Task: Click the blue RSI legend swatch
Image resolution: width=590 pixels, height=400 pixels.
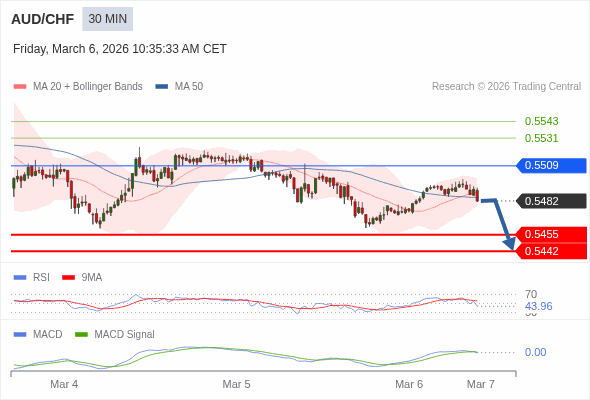Action: click(x=20, y=278)
